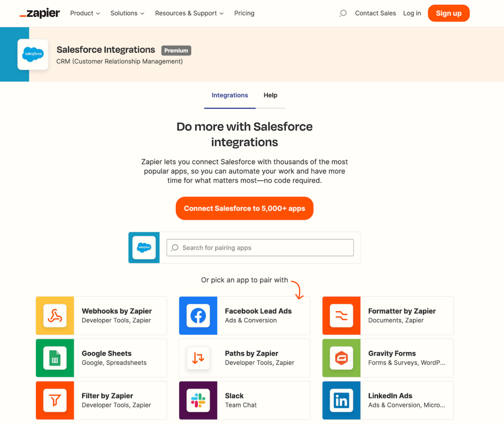The height and width of the screenshot is (425, 504).
Task: Select the Slack logo icon
Action: [x=198, y=400]
